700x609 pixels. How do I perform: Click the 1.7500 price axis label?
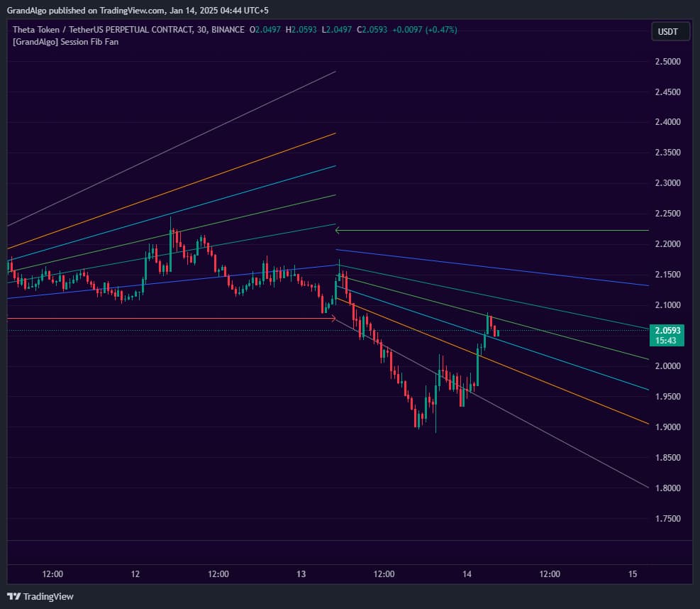coord(667,519)
